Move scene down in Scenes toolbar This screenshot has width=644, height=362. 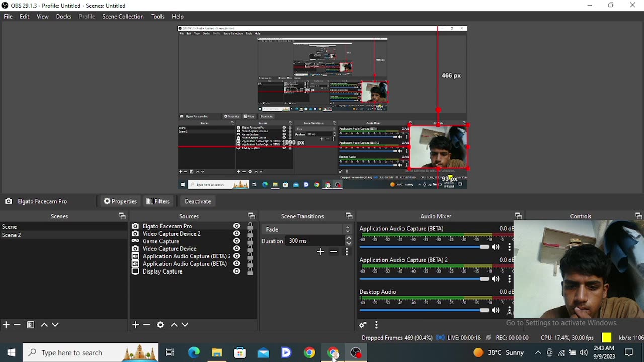point(55,325)
